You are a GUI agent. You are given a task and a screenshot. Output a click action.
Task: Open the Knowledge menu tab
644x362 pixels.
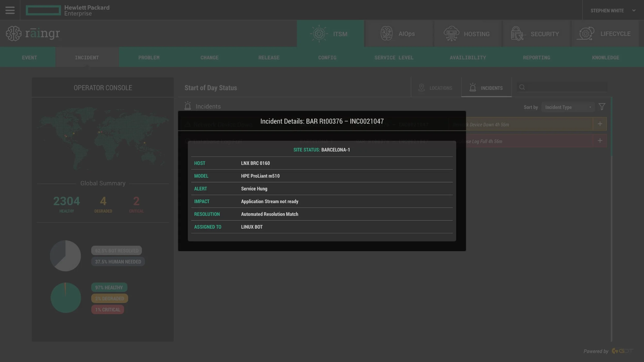(x=605, y=58)
